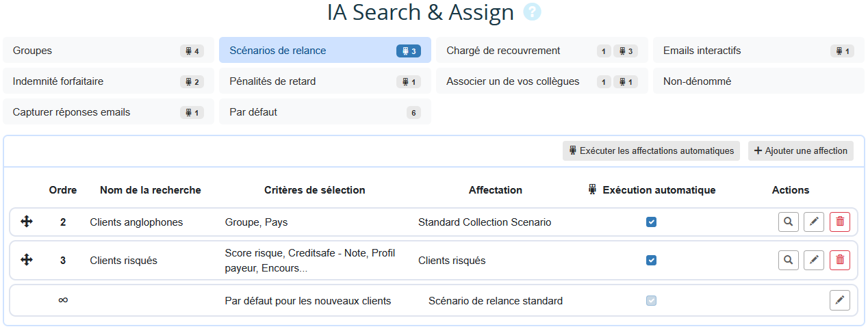Click the help question mark icon
The width and height of the screenshot is (868, 329).
pos(532,12)
